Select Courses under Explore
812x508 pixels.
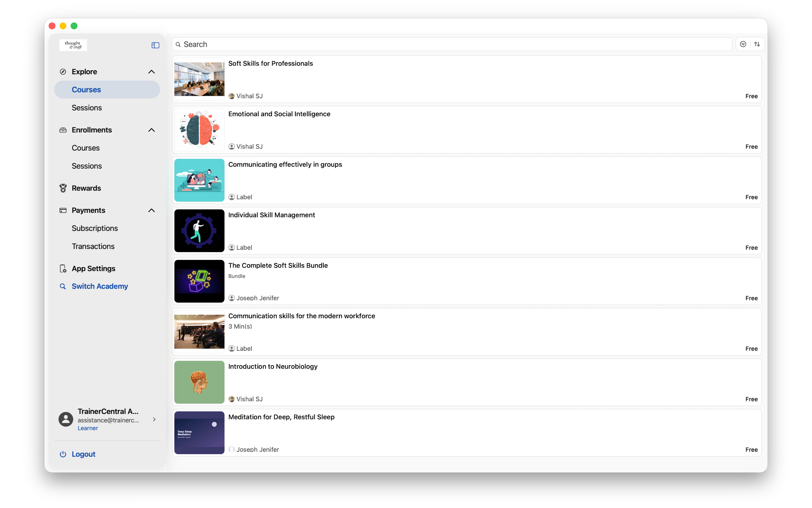click(x=107, y=90)
